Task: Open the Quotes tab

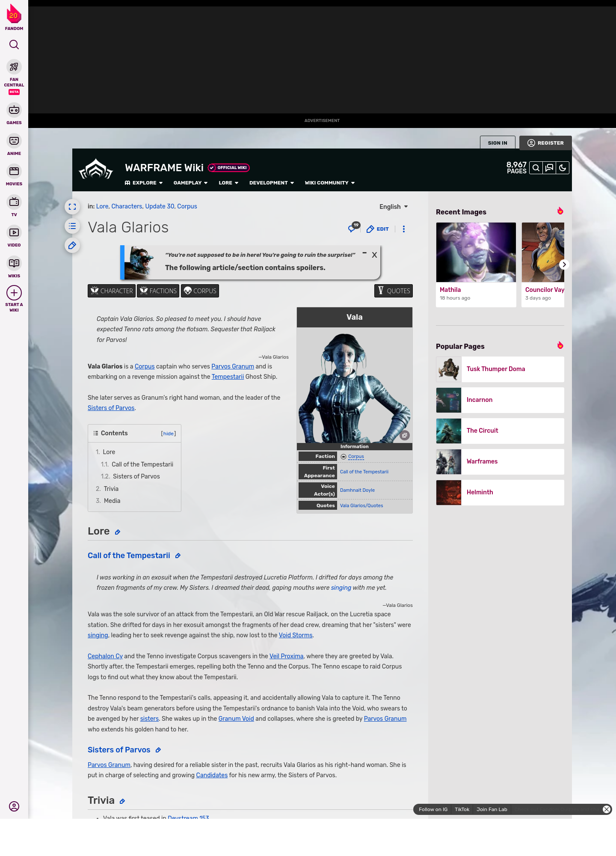Action: (394, 291)
